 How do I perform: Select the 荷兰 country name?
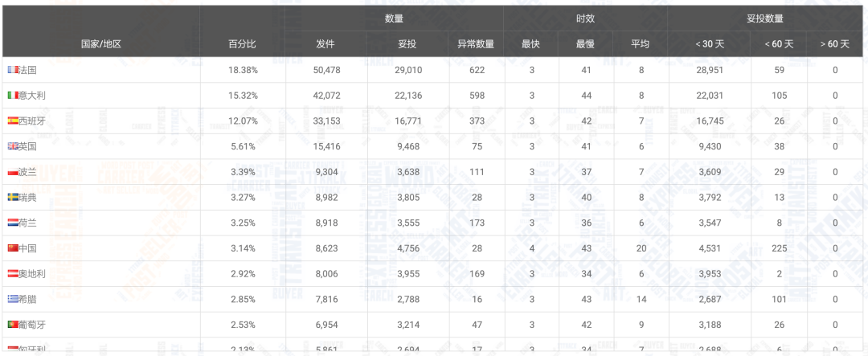[x=27, y=223]
